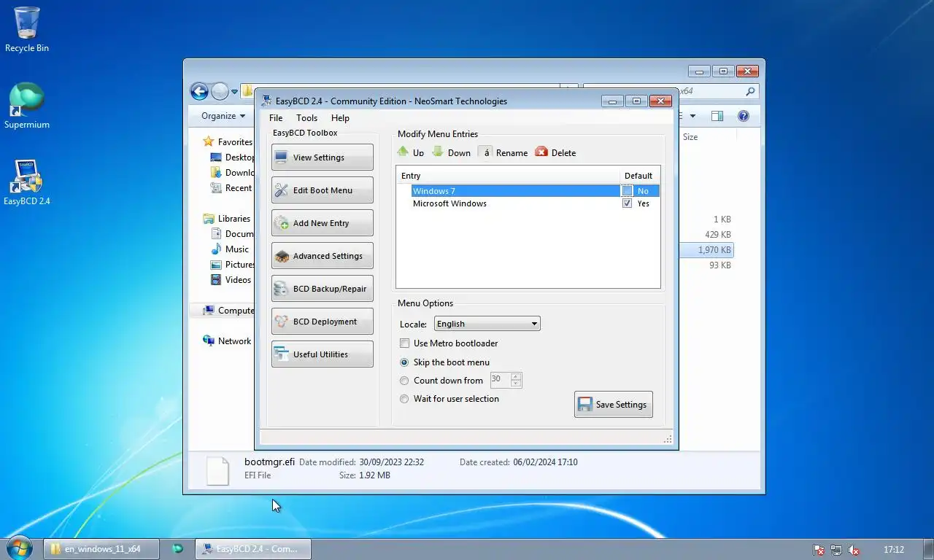
Task: Toggle Explorer preview pane icon
Action: tap(717, 116)
